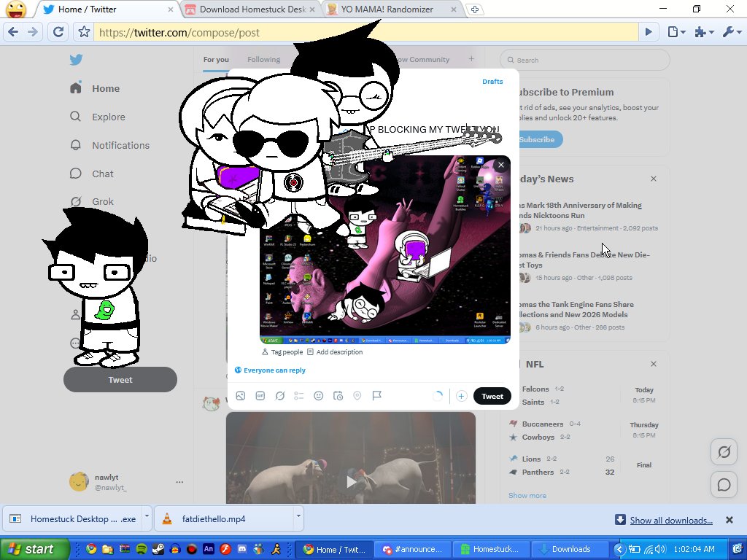747x560 pixels.
Task: Switch to the Downloads taskbar window
Action: click(570, 549)
